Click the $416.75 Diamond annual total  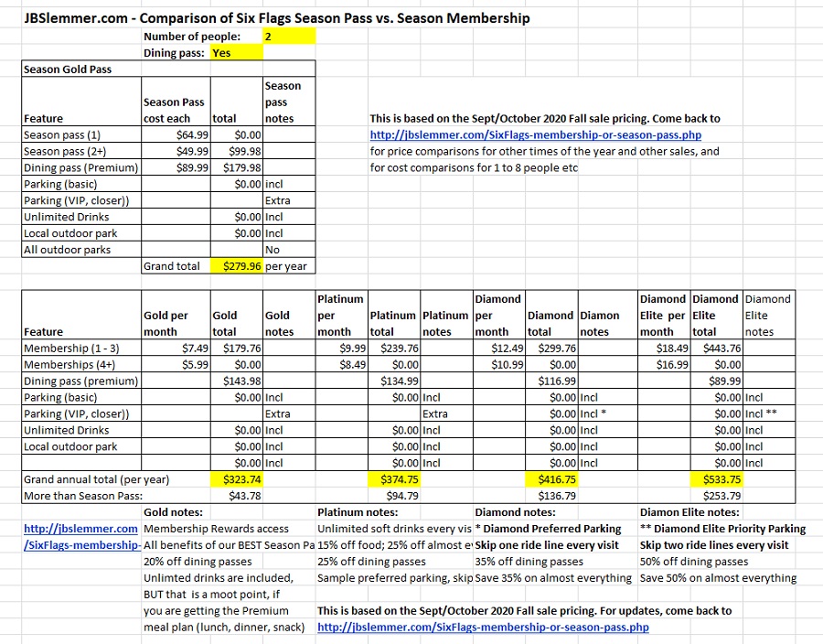[x=551, y=479]
